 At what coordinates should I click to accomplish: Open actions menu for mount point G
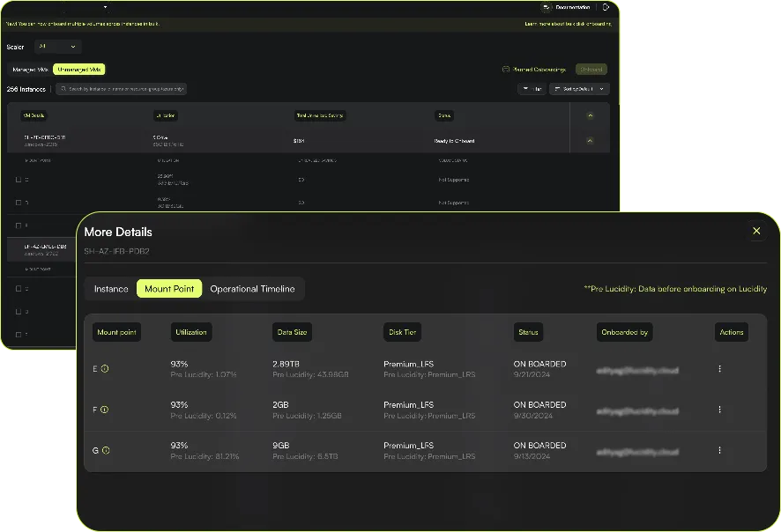point(719,450)
